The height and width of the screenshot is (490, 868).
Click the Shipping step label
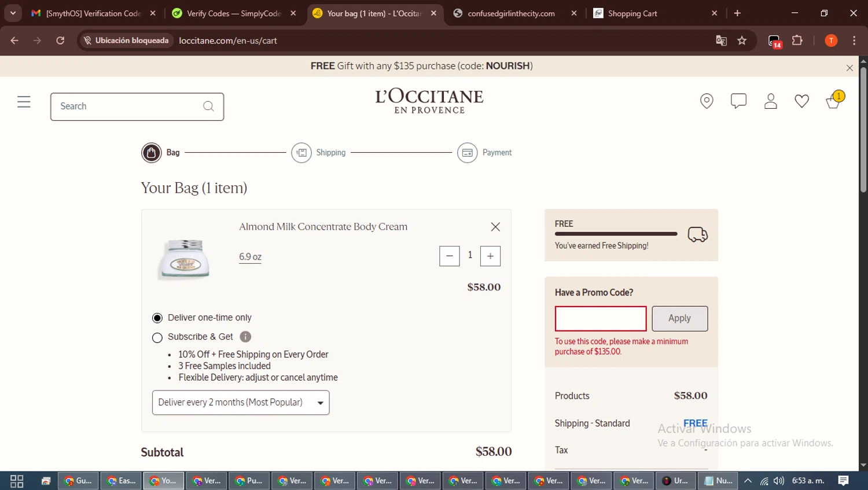coord(330,153)
